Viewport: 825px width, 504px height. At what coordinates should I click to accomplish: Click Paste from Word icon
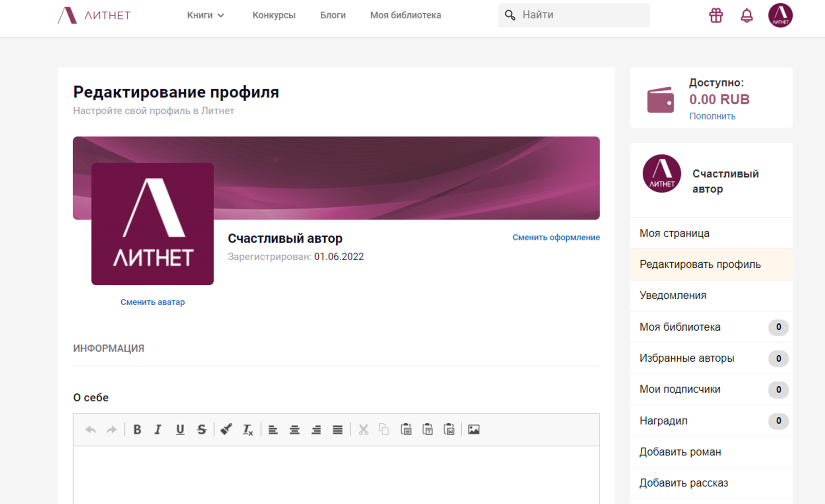click(449, 430)
